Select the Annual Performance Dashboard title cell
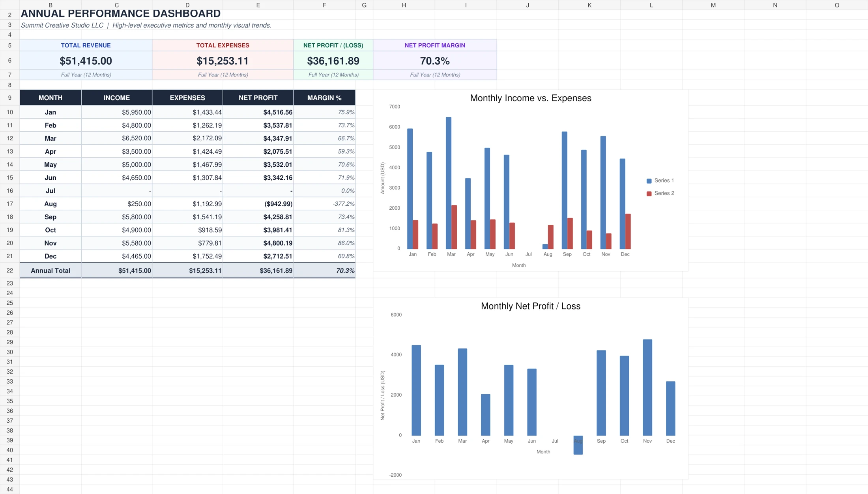Viewport: 868px width, 494px height. (120, 14)
